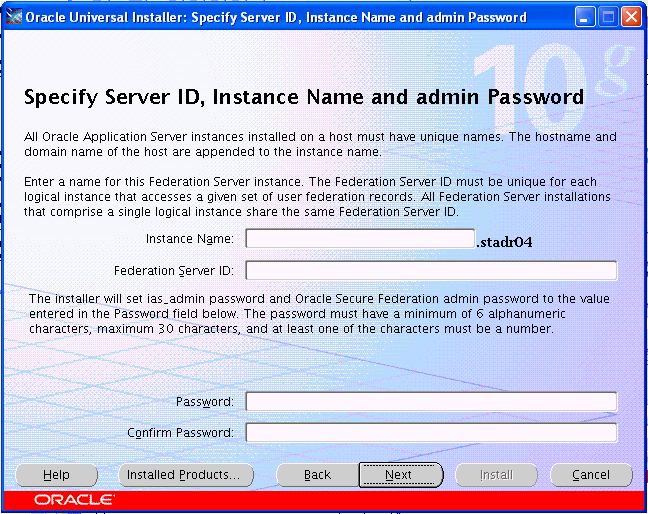
Task: View Installed Products list
Action: coord(186,475)
